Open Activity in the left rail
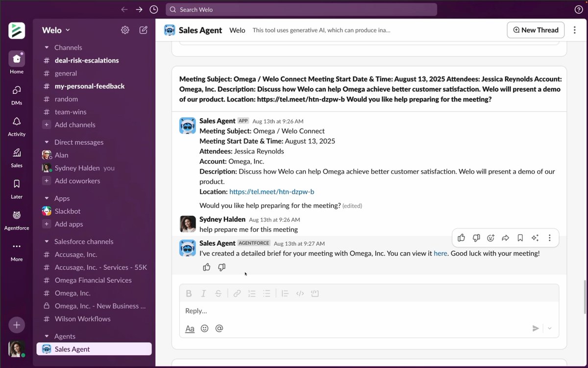 pyautogui.click(x=17, y=126)
